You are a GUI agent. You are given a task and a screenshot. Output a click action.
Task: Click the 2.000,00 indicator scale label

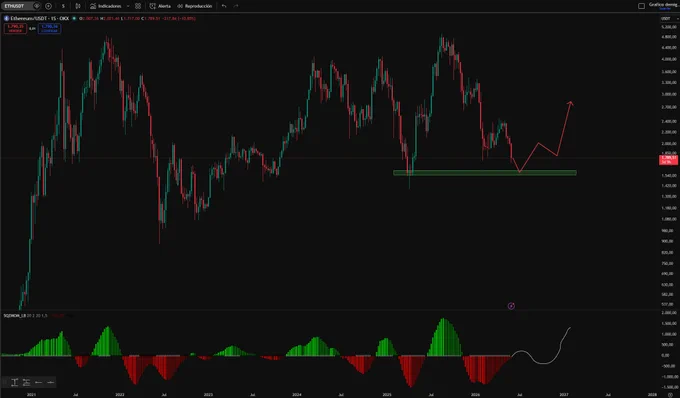click(669, 313)
